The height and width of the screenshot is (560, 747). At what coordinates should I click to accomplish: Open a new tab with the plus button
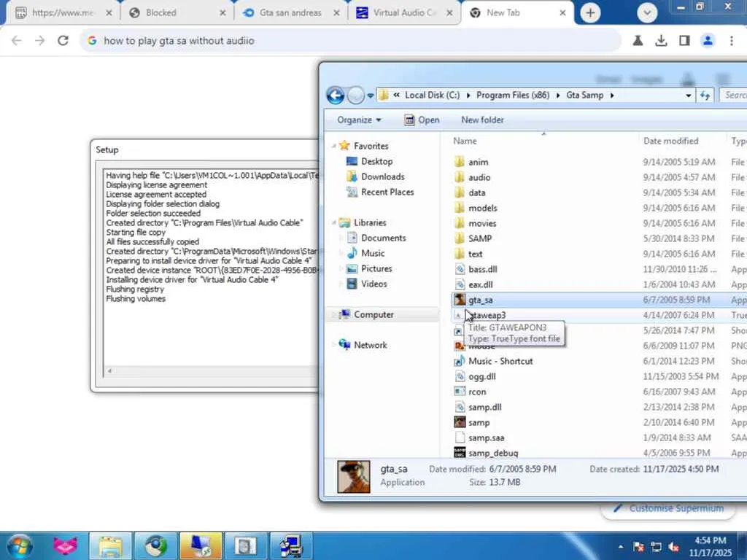(590, 13)
